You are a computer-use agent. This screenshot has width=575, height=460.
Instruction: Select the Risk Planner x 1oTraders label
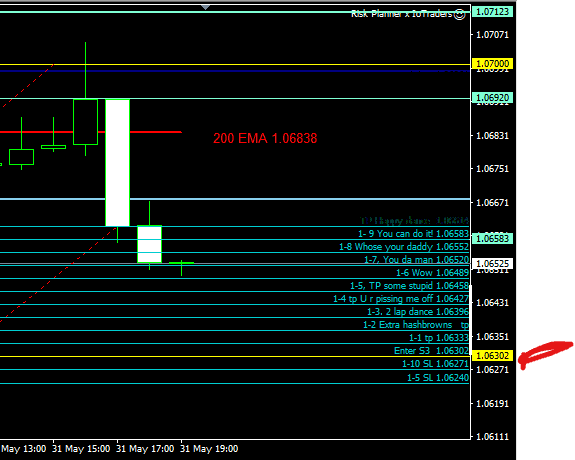[402, 14]
